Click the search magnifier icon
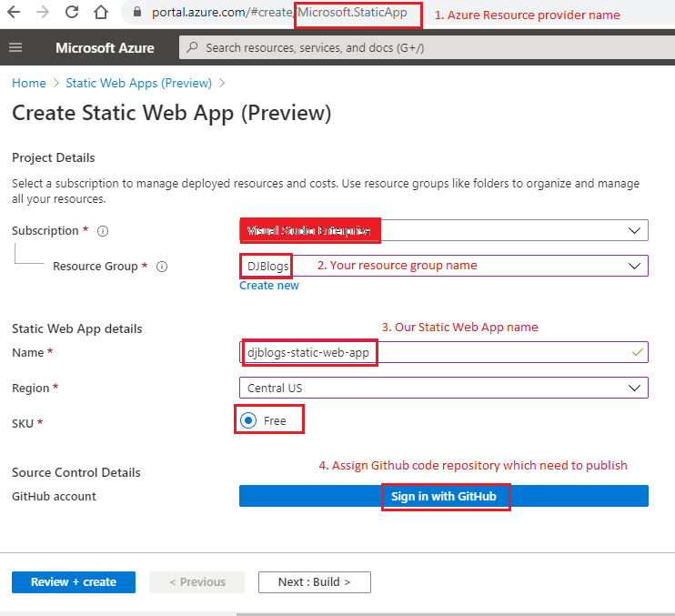Viewport: 675px width, 616px height. click(x=193, y=47)
